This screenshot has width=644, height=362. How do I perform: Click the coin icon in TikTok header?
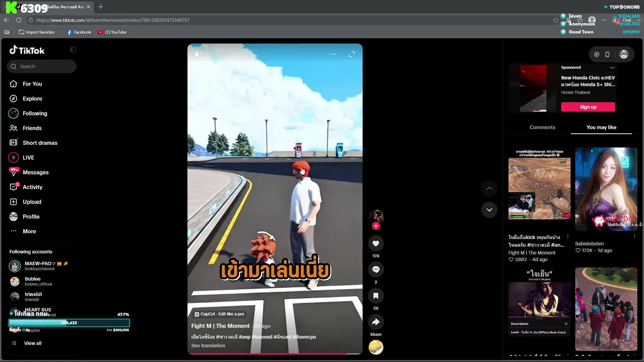coord(597,54)
